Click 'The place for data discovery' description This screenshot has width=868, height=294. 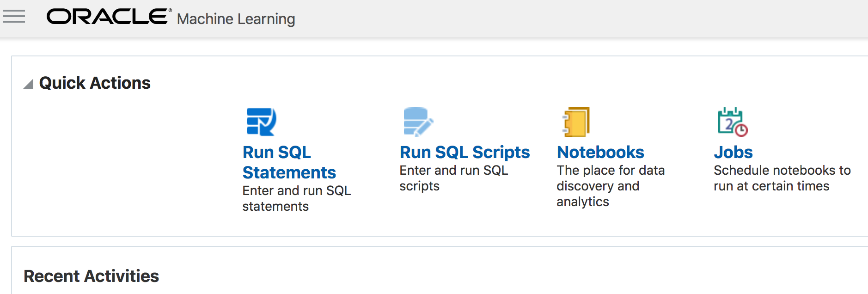pyautogui.click(x=610, y=186)
